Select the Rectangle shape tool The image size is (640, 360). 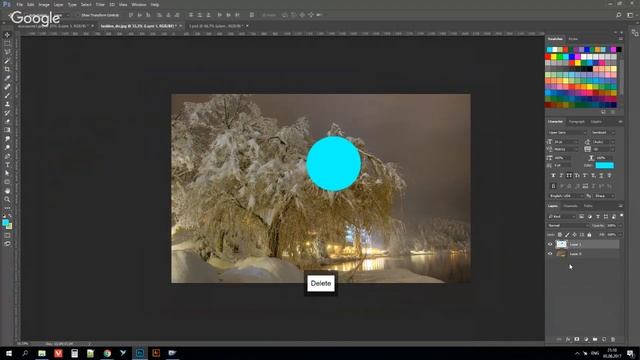7,182
